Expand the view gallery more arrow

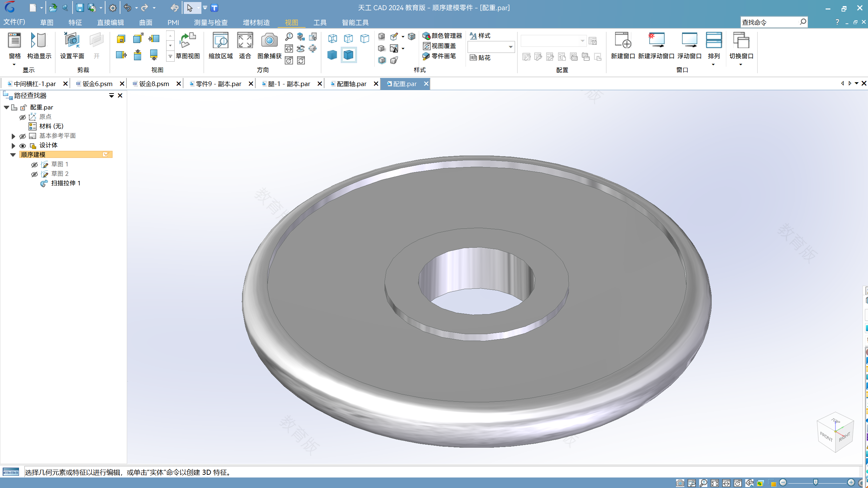[x=170, y=57]
